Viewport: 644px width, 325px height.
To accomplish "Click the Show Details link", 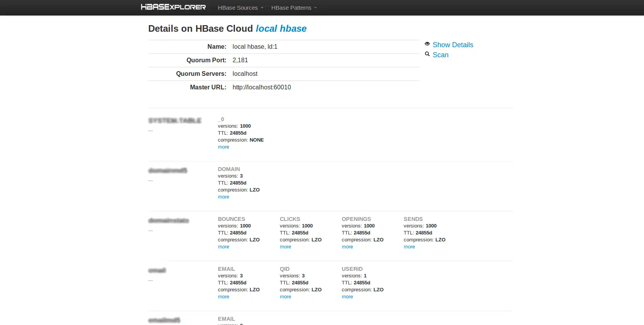I will tap(453, 45).
